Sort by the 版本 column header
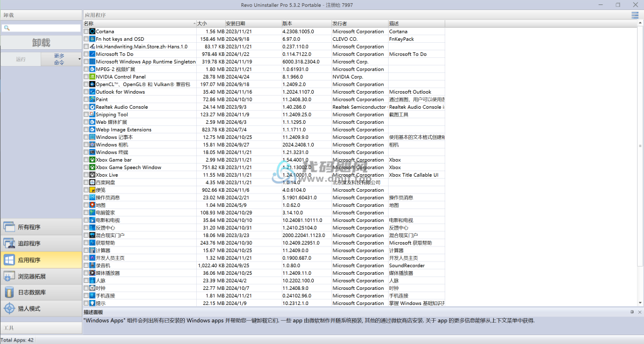Image resolution: width=644 pixels, height=344 pixels. tap(306, 23)
